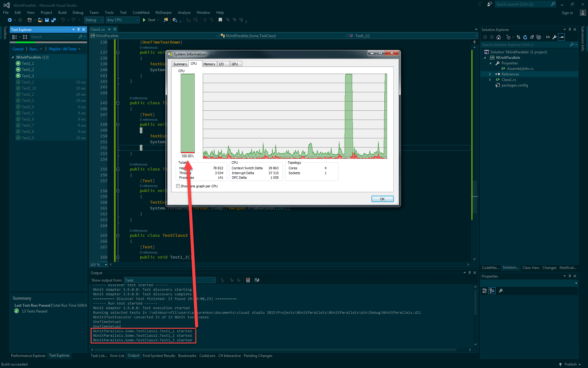Open the ReSharper menu
The width and height of the screenshot is (588, 368).
[x=164, y=13]
